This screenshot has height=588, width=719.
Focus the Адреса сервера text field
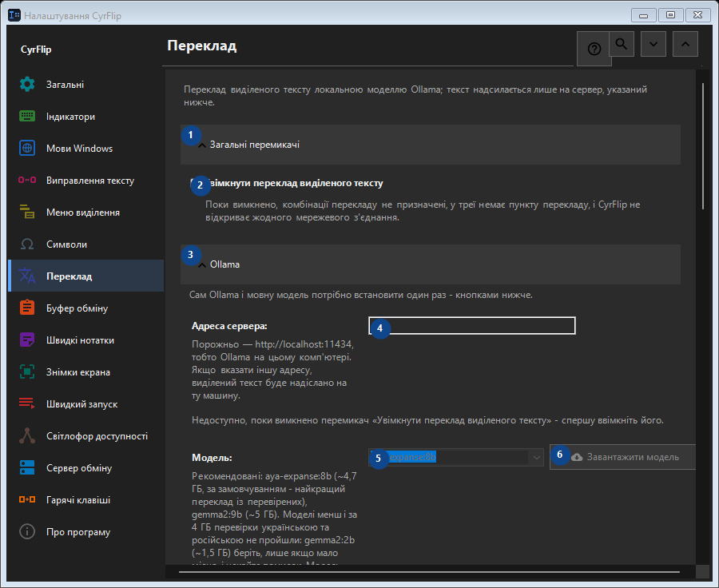pyautogui.click(x=472, y=326)
